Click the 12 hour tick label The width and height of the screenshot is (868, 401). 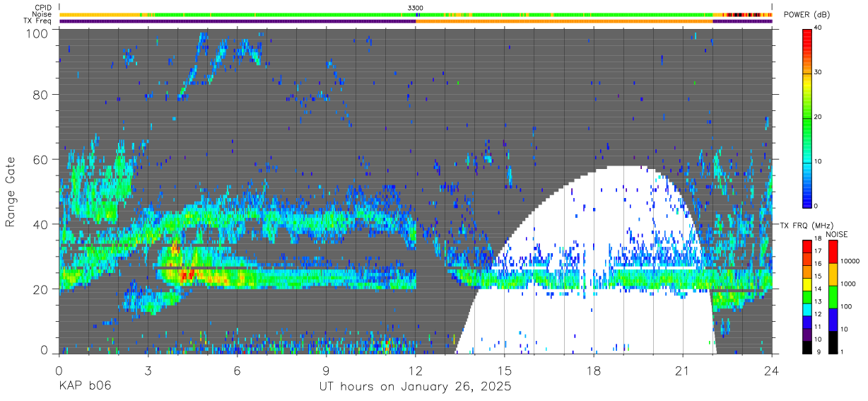(416, 370)
